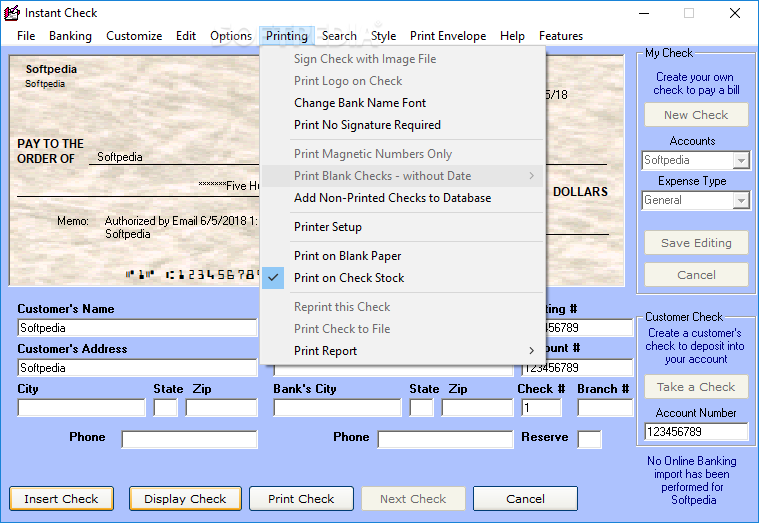
Task: Click the Check # field
Action: coord(542,408)
